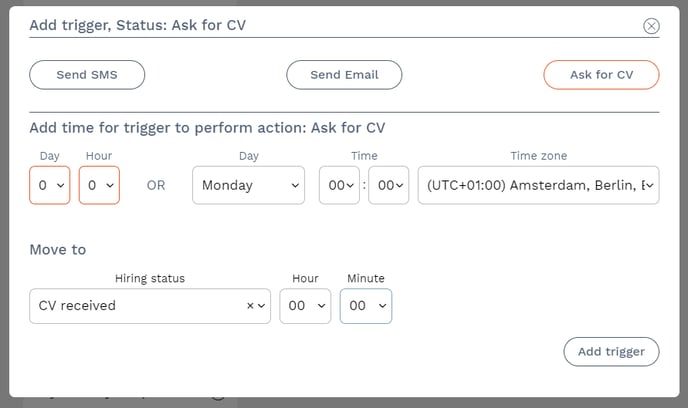The width and height of the screenshot is (688, 408).
Task: Expand the Time zone Amsterdam, Berlin dropdown
Action: tap(538, 185)
